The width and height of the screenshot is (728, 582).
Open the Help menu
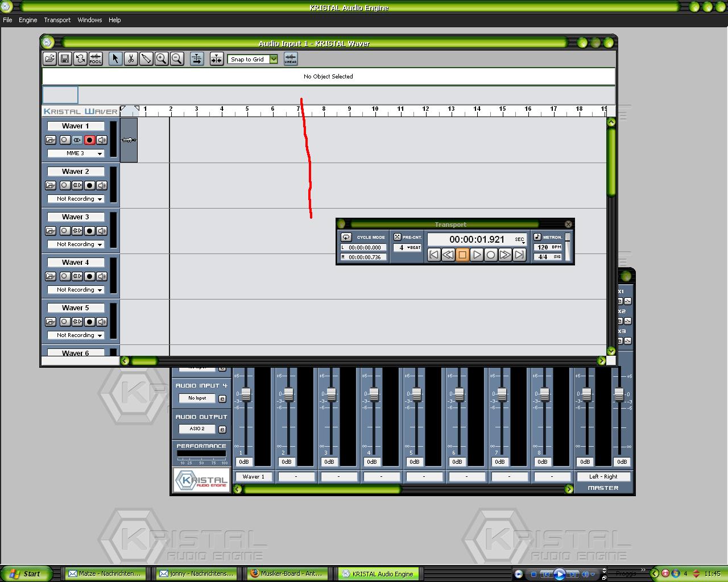click(x=115, y=20)
